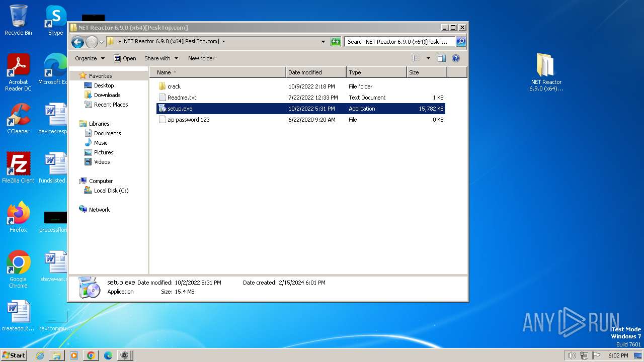Select Network in the navigation pane

pyautogui.click(x=99, y=210)
